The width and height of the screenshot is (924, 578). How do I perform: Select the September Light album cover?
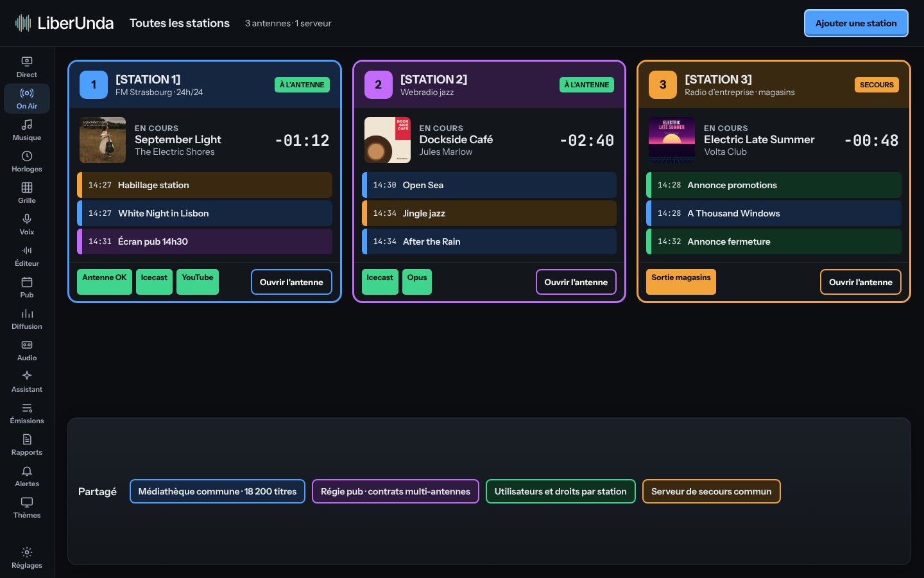(103, 140)
